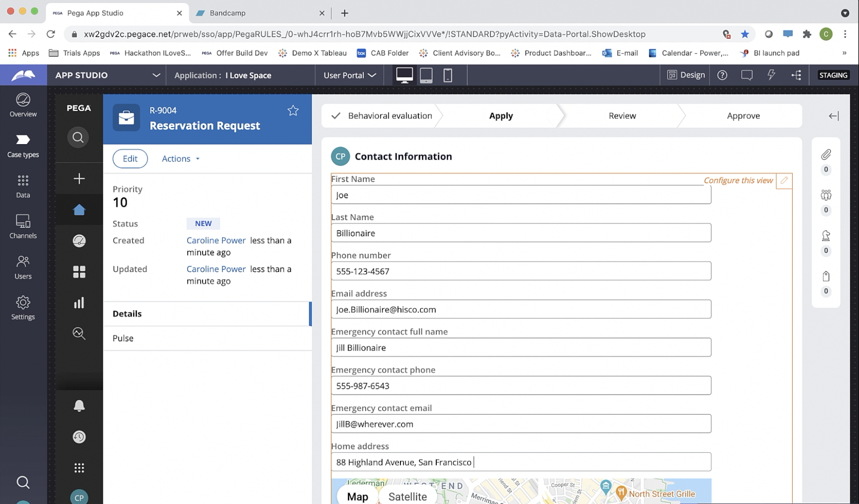Open the attachments paperclip utility
Image resolution: width=859 pixels, height=504 pixels.
[826, 155]
